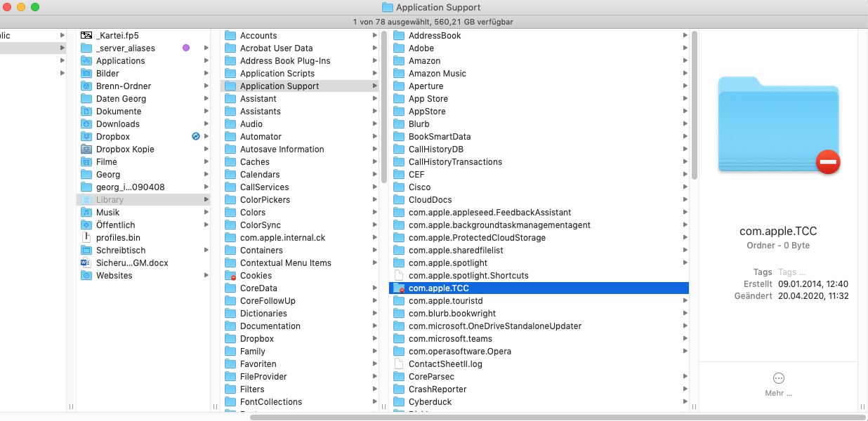Image resolution: width=868 pixels, height=421 pixels.
Task: Click the com.apple.spotlight.Shortcuts document icon
Action: [x=399, y=275]
